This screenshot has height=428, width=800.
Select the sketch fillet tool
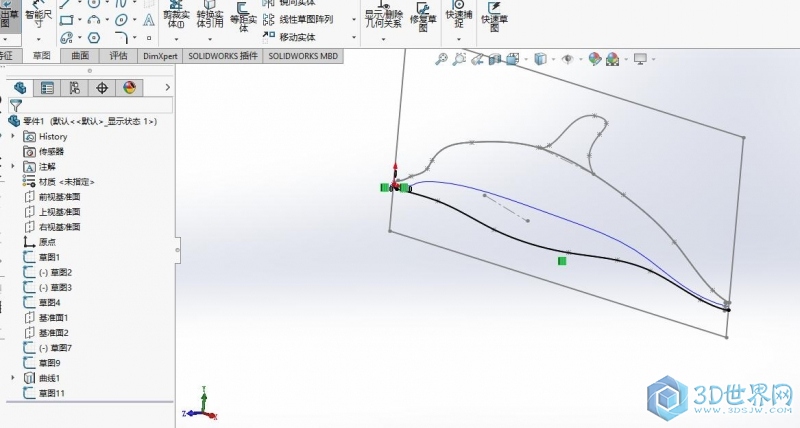tap(121, 37)
